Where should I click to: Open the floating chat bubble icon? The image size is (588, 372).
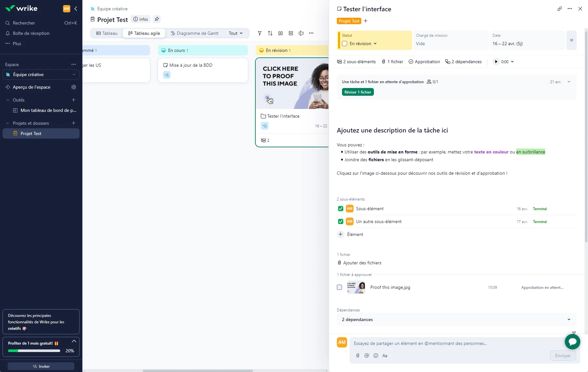point(573,342)
